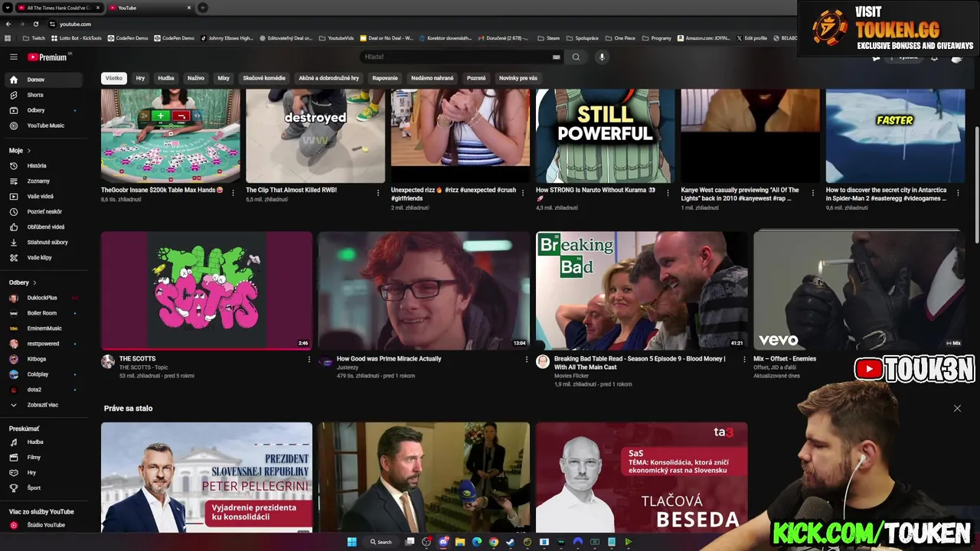Expand the Moje section chevron
The height and width of the screenshot is (551, 980).
click(x=31, y=151)
